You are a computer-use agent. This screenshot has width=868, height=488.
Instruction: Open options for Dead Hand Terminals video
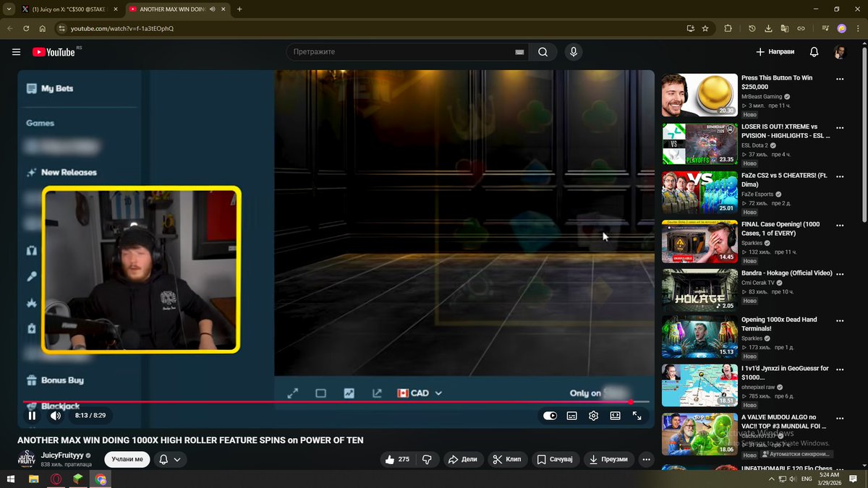840,322
